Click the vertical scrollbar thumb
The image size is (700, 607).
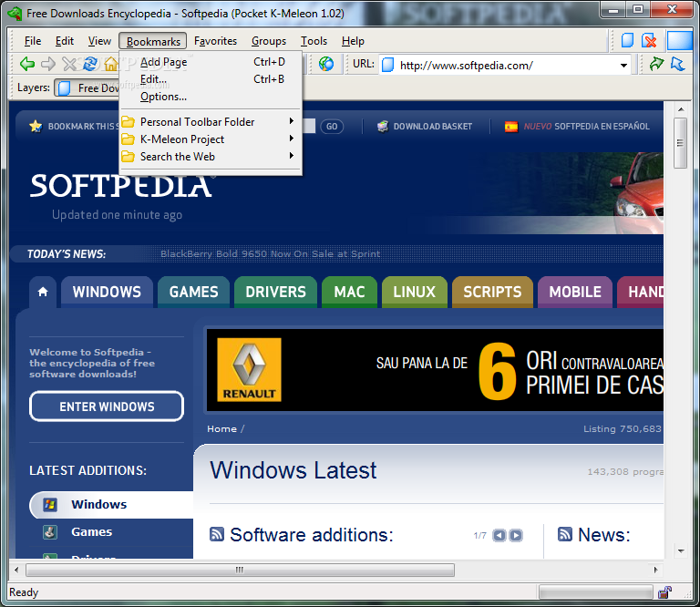(x=680, y=143)
